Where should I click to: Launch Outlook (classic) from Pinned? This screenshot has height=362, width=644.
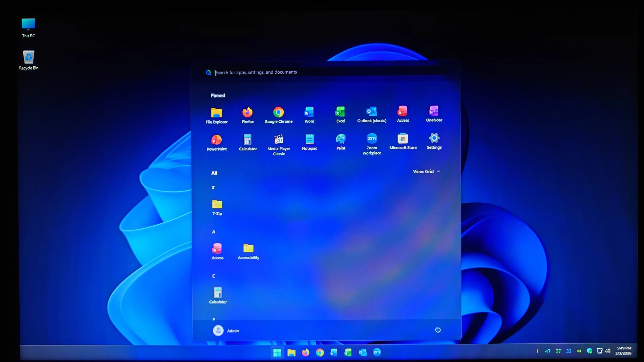pyautogui.click(x=372, y=114)
